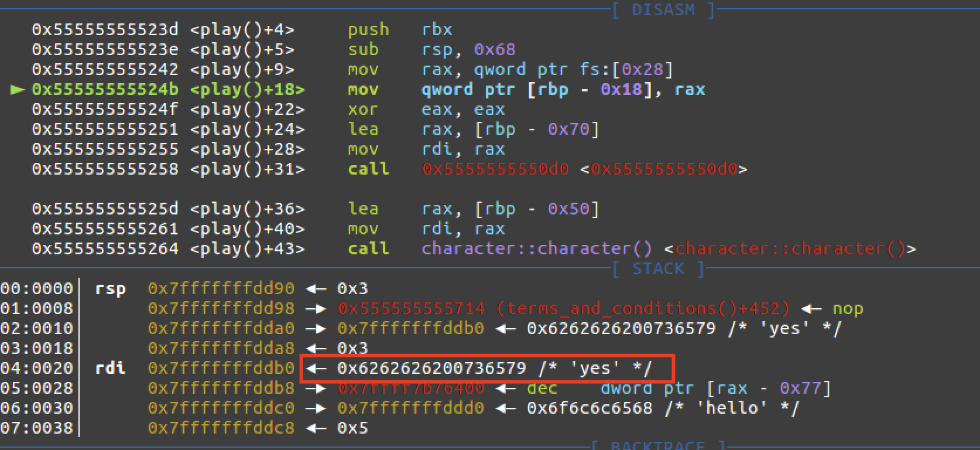Click stack offset 02:0010
The width and height of the screenshot is (980, 450).
[x=37, y=328]
